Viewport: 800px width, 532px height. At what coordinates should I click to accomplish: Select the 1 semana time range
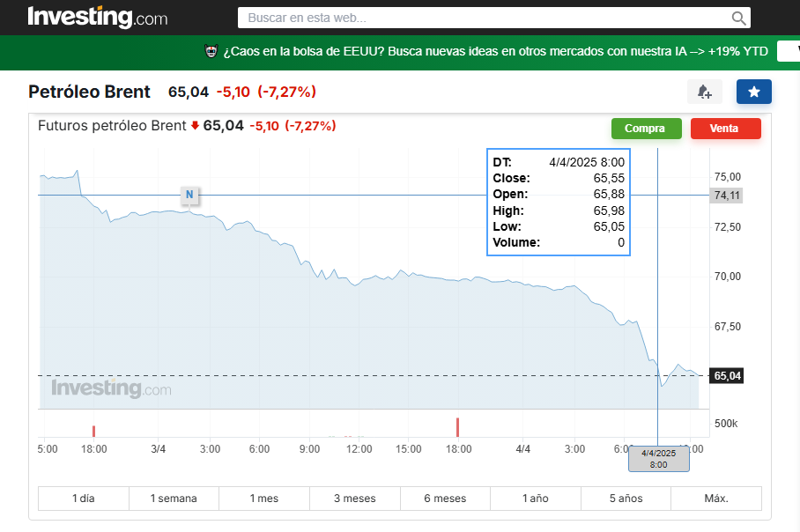[174, 499]
